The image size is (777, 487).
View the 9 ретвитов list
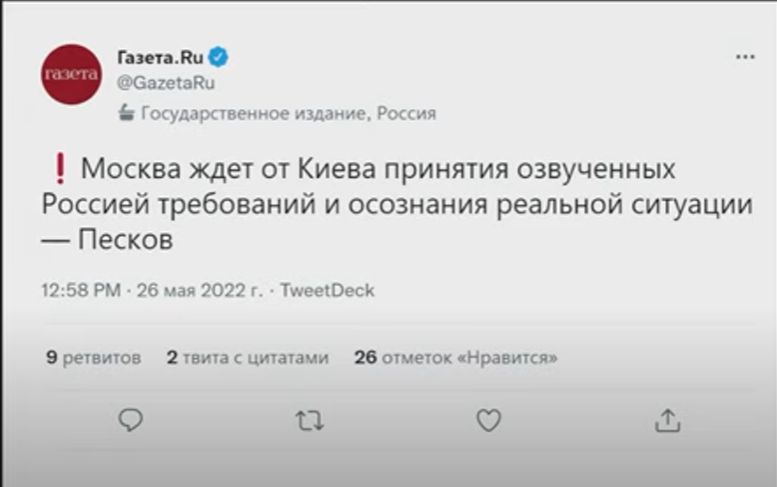tap(93, 357)
